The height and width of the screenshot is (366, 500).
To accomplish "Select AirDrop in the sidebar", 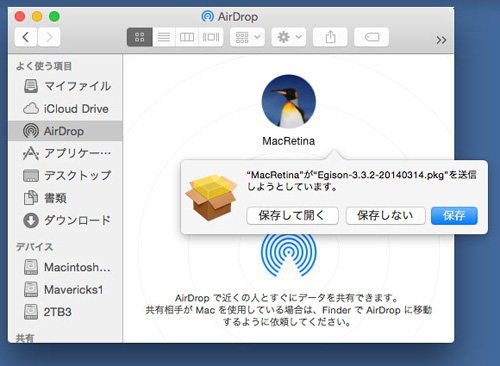I will click(x=65, y=131).
